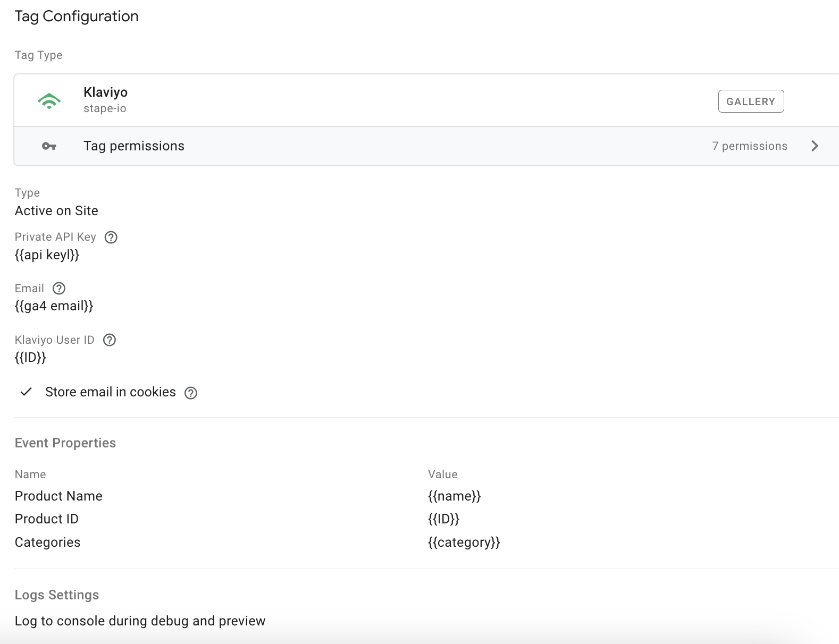This screenshot has height=644, width=839.
Task: Click the Categories property name
Action: click(47, 543)
